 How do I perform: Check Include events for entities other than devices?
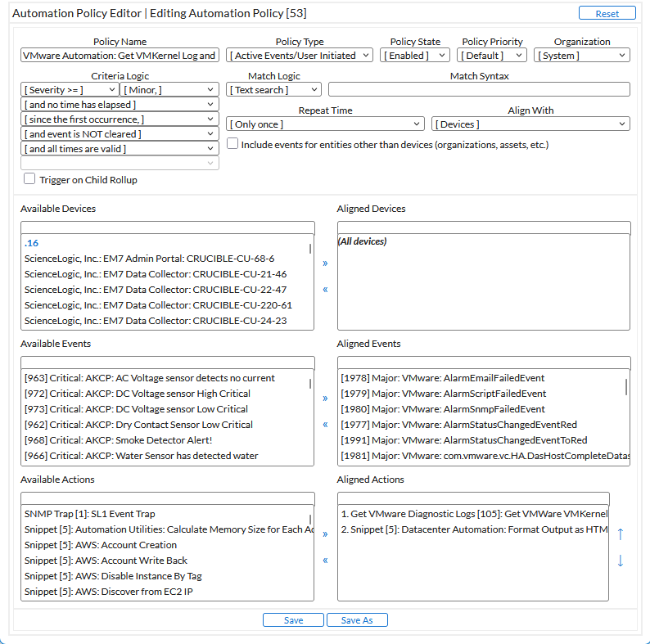232,143
